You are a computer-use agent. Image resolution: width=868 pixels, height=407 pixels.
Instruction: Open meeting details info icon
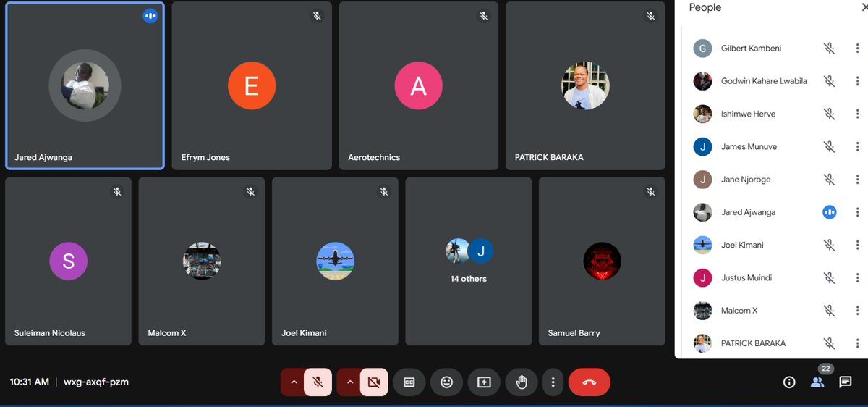pos(789,382)
